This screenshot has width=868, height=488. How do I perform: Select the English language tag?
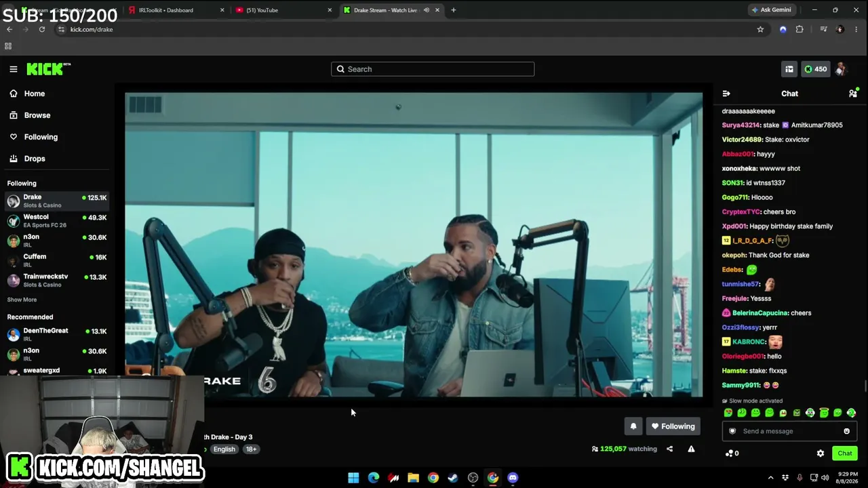point(224,449)
